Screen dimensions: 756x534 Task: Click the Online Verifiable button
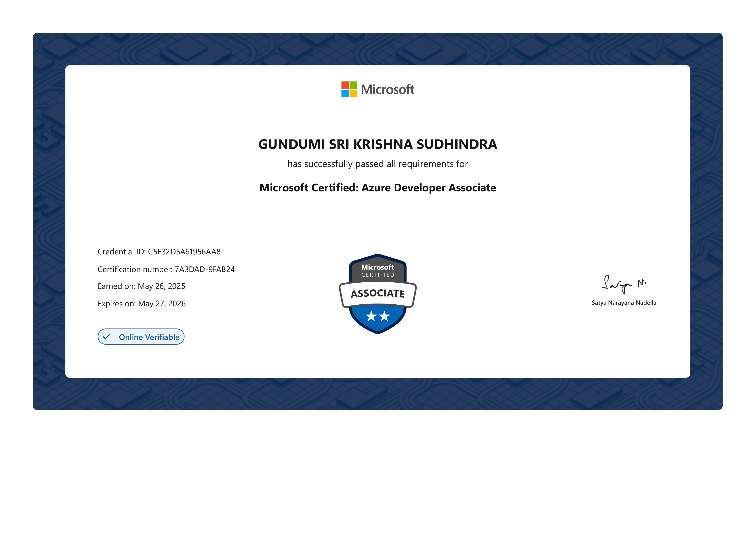coord(141,337)
